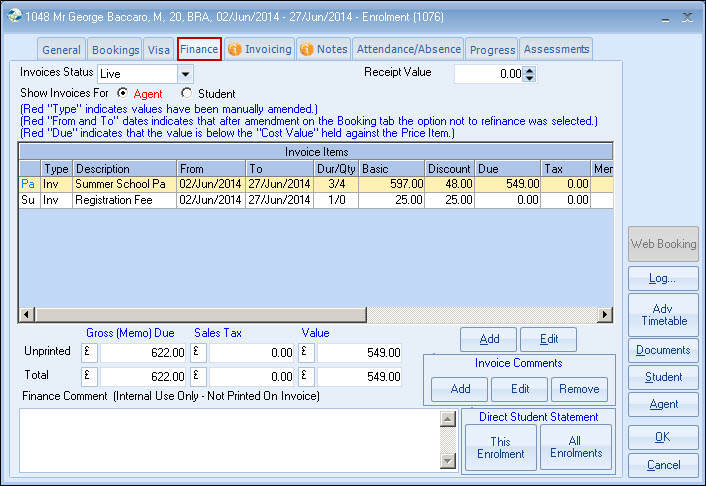Open the Bookings tab
Screen dimensions: 706x486
point(115,49)
